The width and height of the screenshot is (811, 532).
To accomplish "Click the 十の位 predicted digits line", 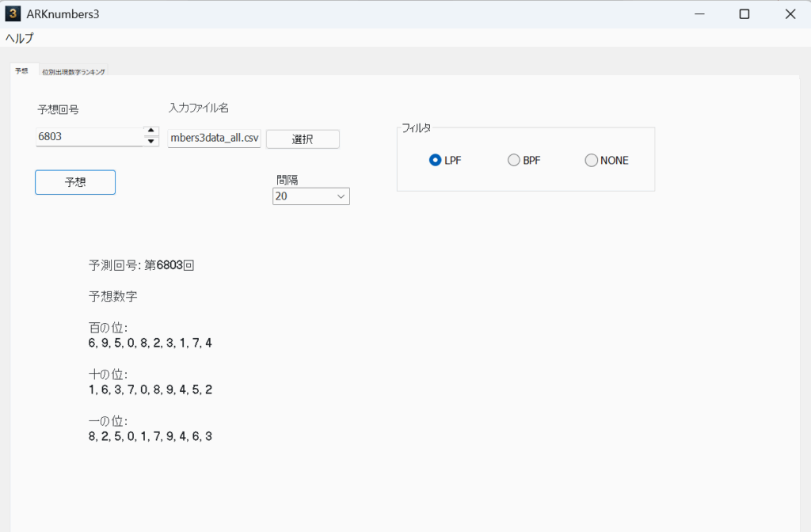I will click(x=150, y=389).
